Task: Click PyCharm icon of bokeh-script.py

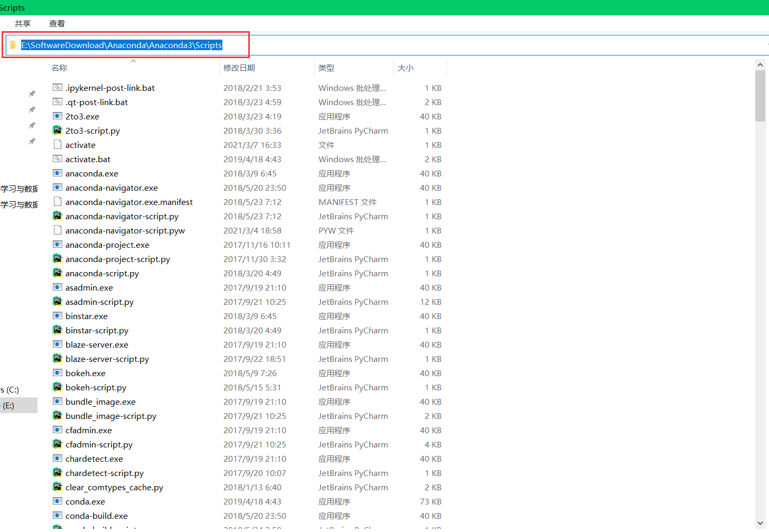Action: [x=58, y=387]
